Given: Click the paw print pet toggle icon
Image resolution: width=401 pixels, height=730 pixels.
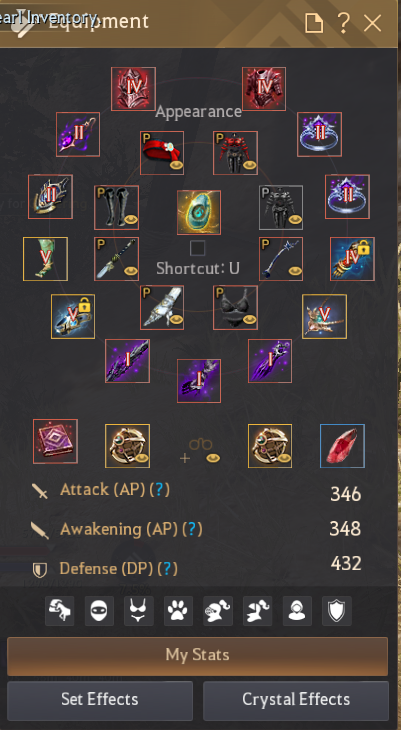Looking at the screenshot, I should click(x=178, y=610).
